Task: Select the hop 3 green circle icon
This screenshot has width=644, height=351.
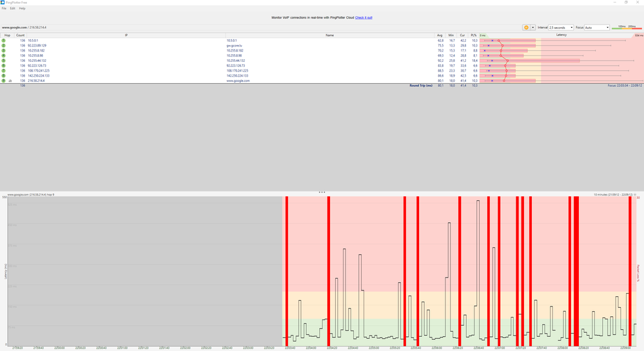Action: (4, 50)
